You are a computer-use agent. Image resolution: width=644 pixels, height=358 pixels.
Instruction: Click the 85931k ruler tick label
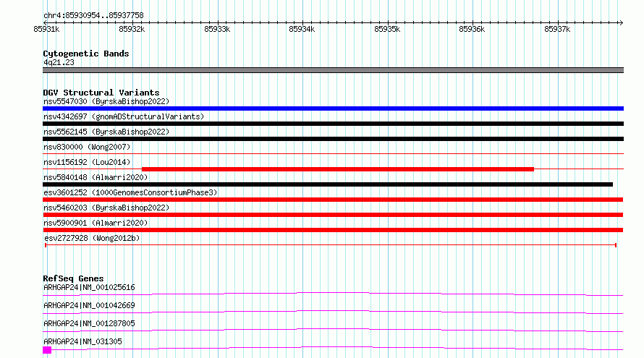[x=46, y=29]
